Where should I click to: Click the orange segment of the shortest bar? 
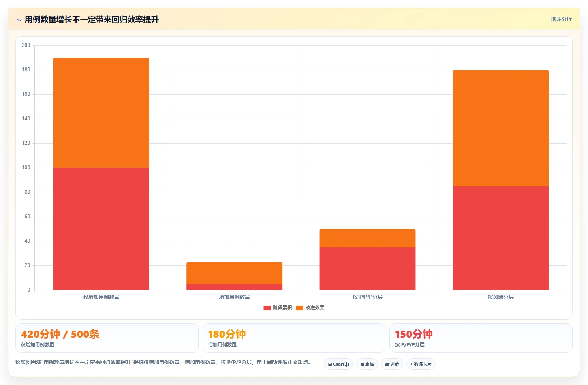coord(235,273)
